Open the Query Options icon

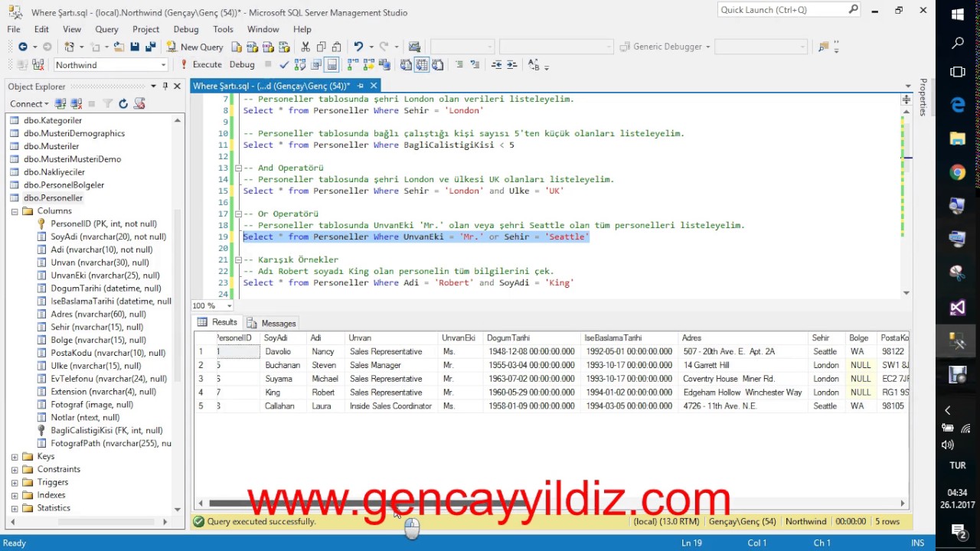point(315,65)
